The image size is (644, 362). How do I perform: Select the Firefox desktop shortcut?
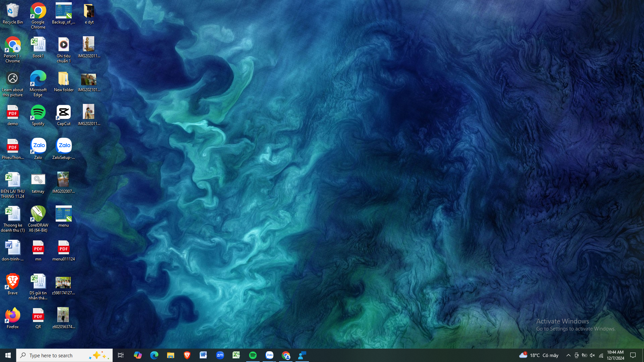[12, 318]
